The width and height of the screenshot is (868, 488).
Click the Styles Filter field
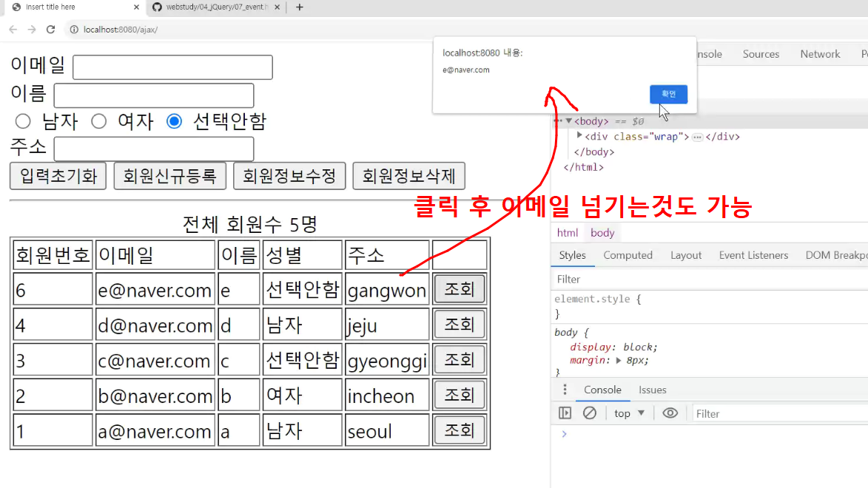pyautogui.click(x=710, y=279)
